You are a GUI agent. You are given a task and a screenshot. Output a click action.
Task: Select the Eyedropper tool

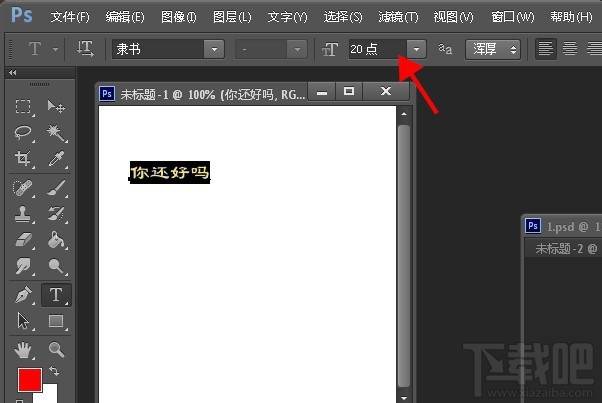56,158
